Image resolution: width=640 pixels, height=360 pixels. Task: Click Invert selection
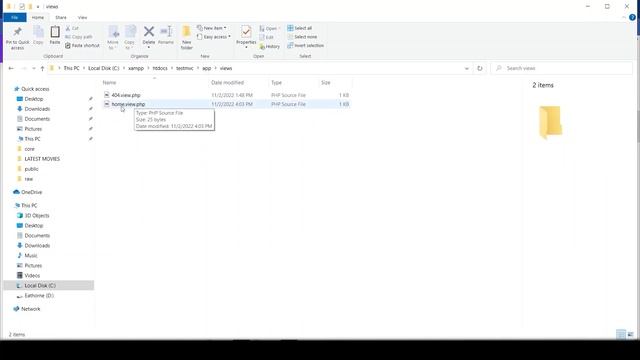click(x=305, y=46)
